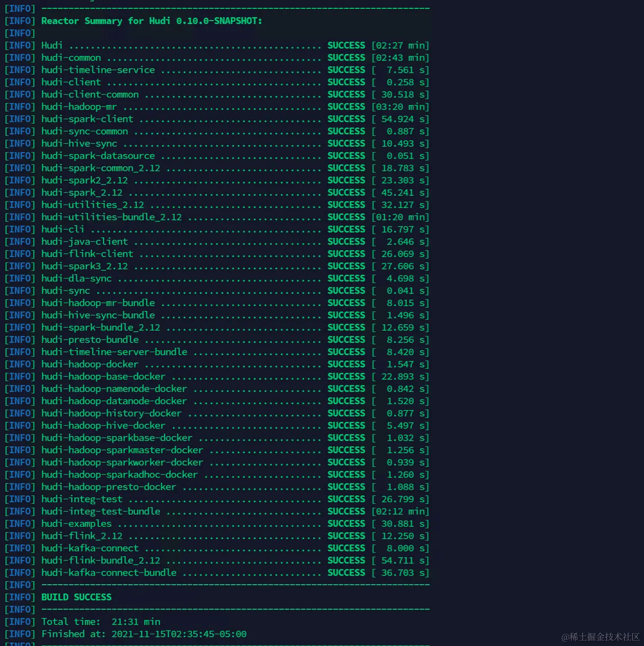Select the 'hudi-hadoop-presto-docker' module name
The height and width of the screenshot is (646, 644).
tap(109, 487)
